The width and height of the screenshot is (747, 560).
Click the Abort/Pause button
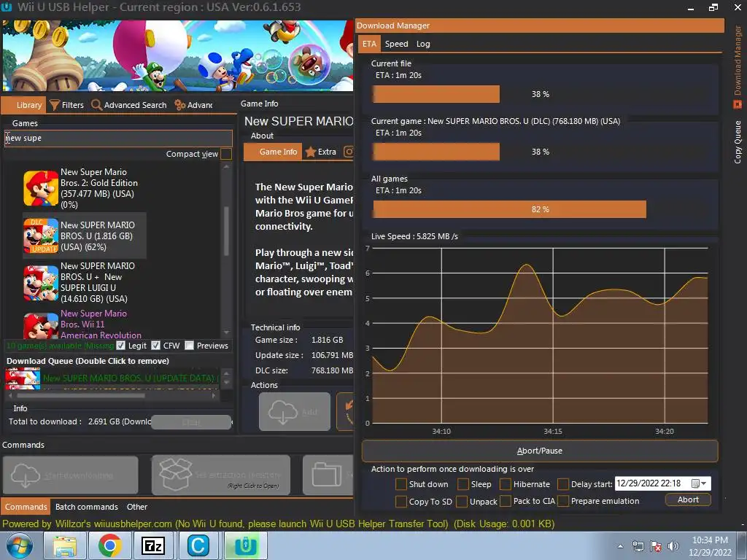(540, 451)
